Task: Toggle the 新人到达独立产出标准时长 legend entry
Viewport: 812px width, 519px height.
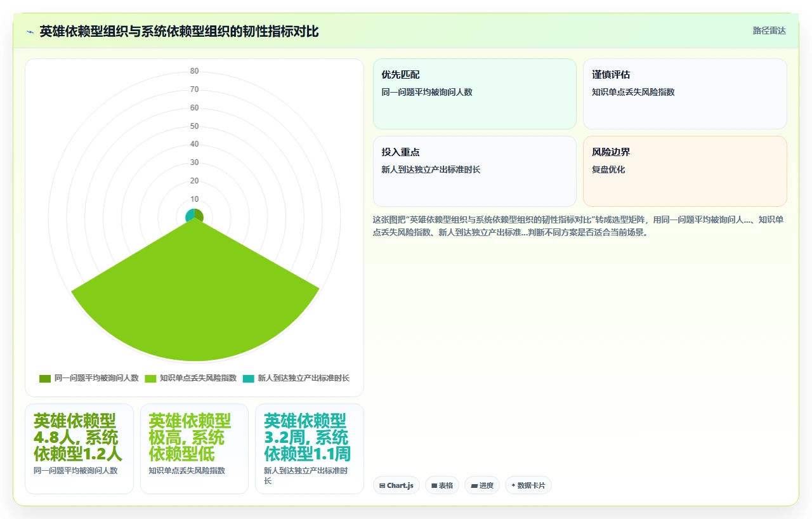Action: click(296, 378)
